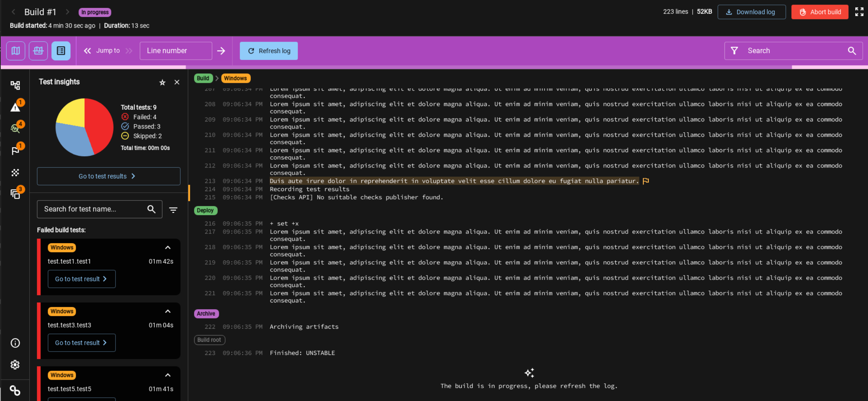Screen dimensions: 868x401
Task: Jump to next marker double-right arrows
Action: click(129, 51)
